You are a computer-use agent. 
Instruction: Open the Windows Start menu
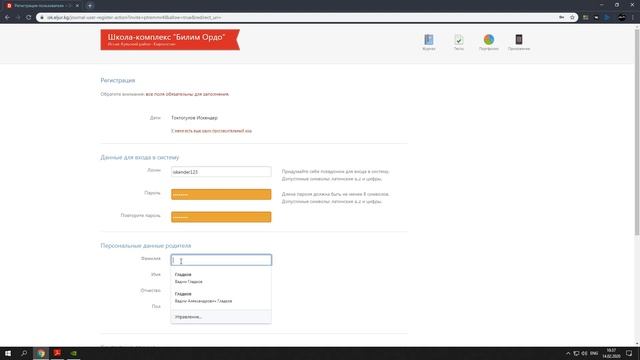8,353
